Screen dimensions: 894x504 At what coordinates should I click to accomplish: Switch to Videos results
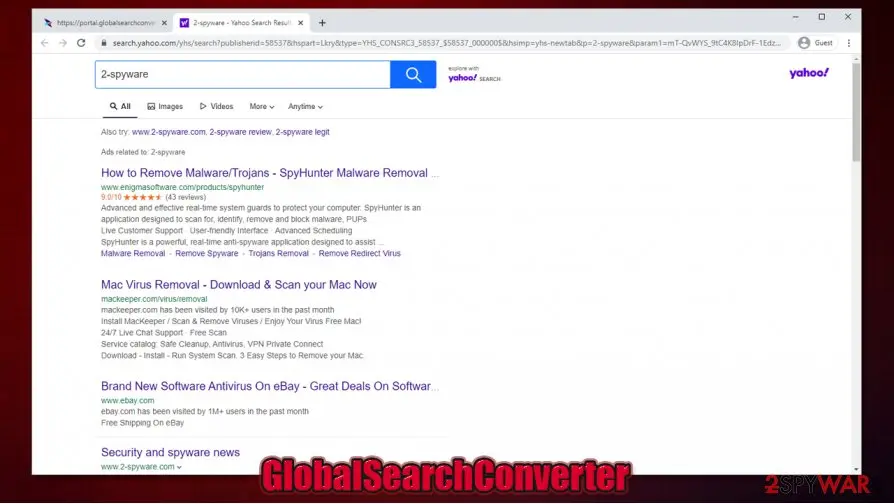click(x=217, y=107)
